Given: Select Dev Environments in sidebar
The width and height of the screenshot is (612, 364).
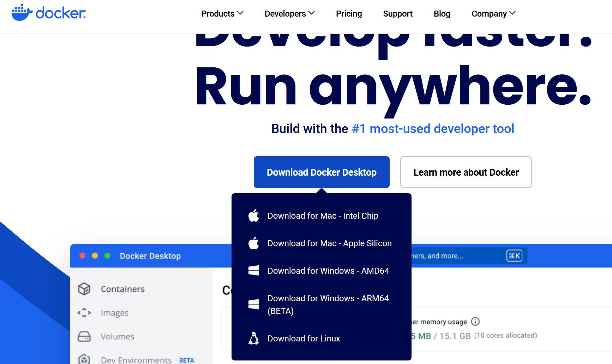Looking at the screenshot, I should 136,360.
